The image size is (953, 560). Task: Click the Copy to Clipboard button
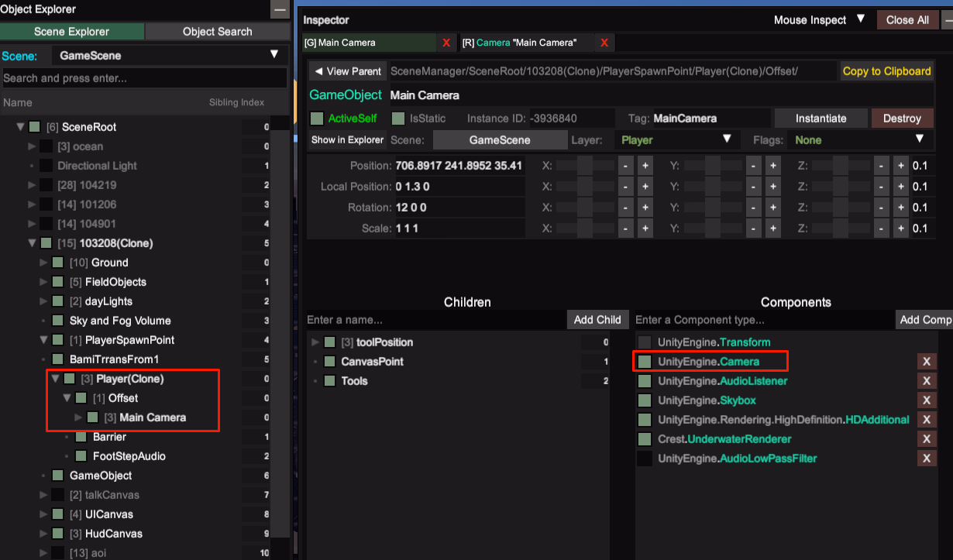click(886, 71)
